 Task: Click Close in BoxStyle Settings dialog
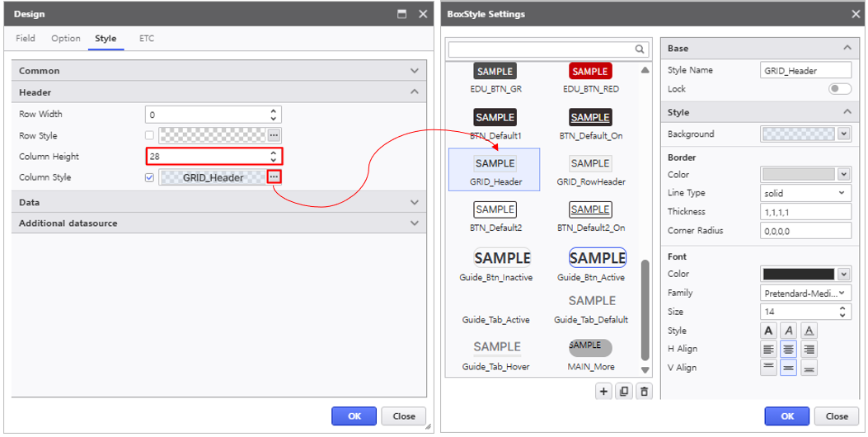pos(837,416)
